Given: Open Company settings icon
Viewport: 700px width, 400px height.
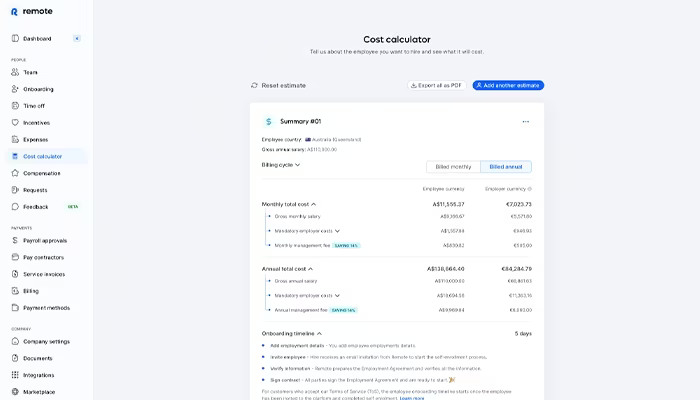Looking at the screenshot, I should (x=15, y=341).
